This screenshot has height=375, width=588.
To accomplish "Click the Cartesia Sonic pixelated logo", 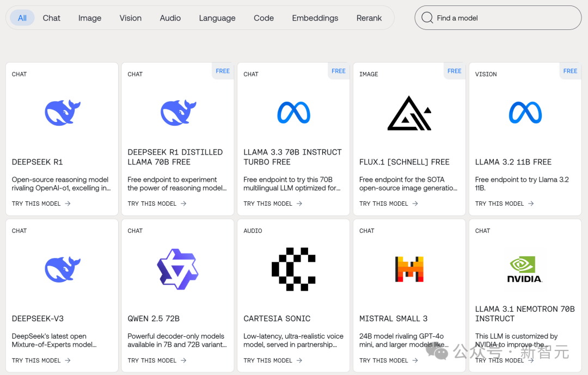I will 293,269.
